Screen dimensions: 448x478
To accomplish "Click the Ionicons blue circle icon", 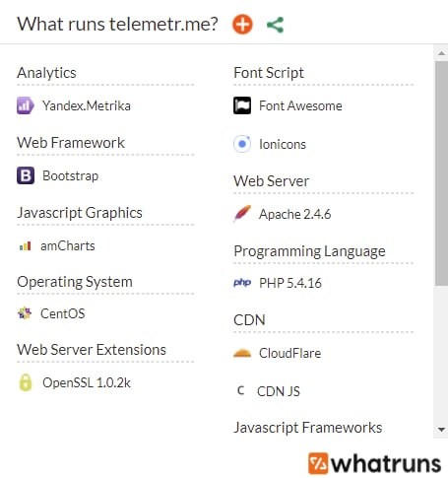I will (242, 144).
